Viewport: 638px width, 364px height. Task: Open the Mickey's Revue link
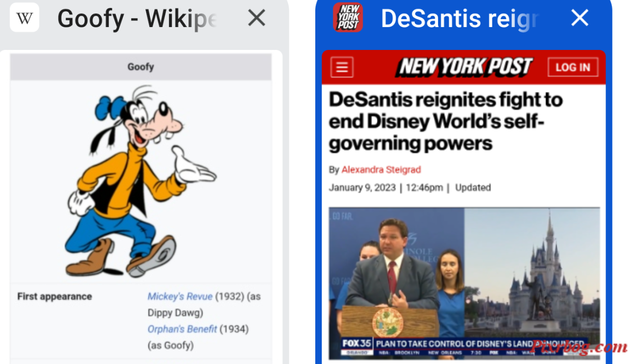click(180, 297)
